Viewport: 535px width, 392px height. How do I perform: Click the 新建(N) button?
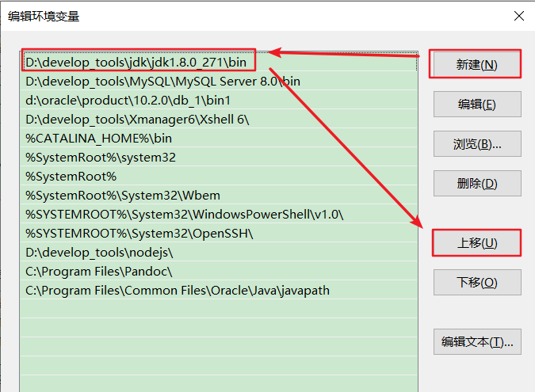click(x=477, y=64)
